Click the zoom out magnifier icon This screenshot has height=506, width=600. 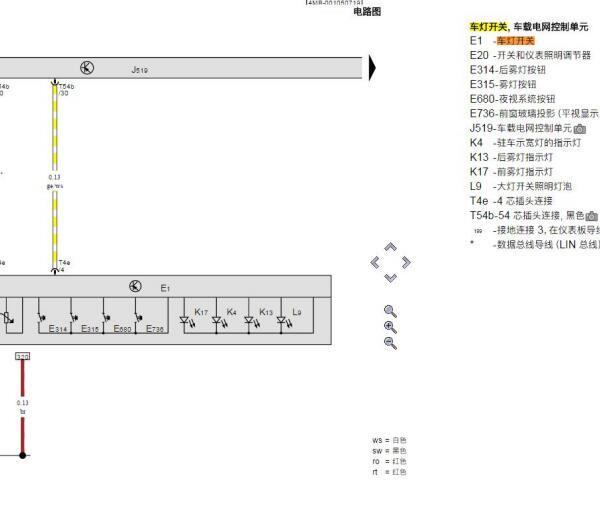click(390, 343)
